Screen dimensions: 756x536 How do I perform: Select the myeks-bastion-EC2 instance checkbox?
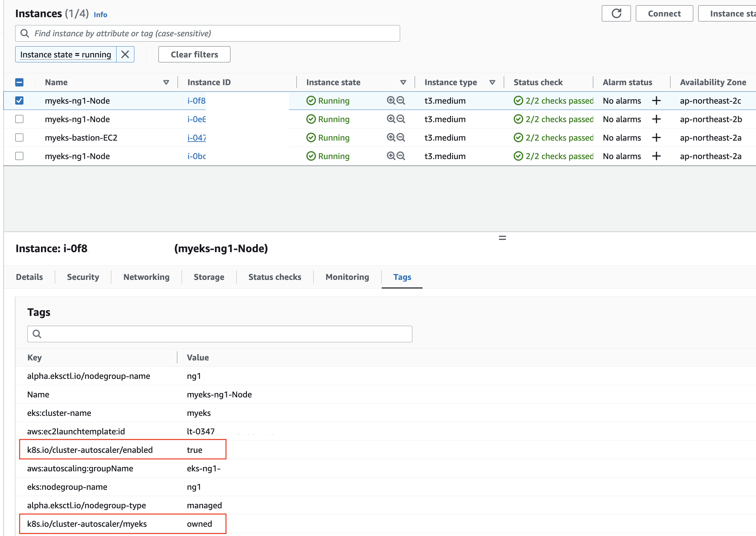coord(19,138)
